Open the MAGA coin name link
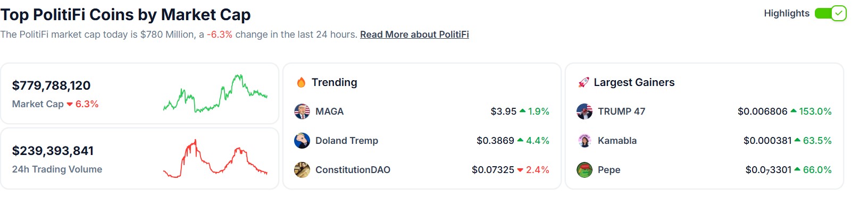Image resolution: width=868 pixels, height=198 pixels. pos(329,111)
